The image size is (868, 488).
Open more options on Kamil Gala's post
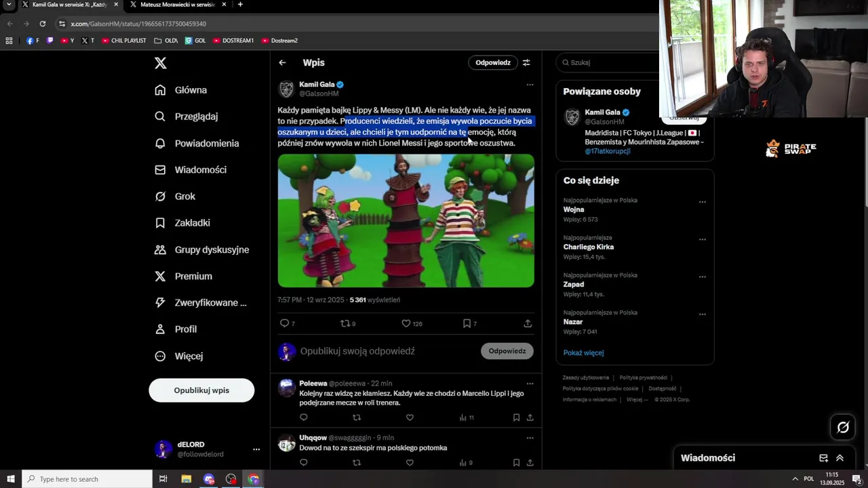(x=530, y=85)
